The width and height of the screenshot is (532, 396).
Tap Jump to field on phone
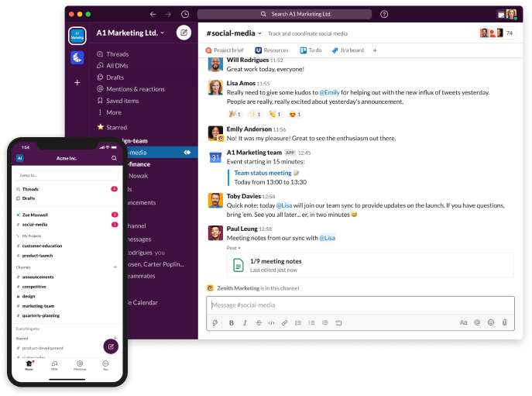point(67,175)
